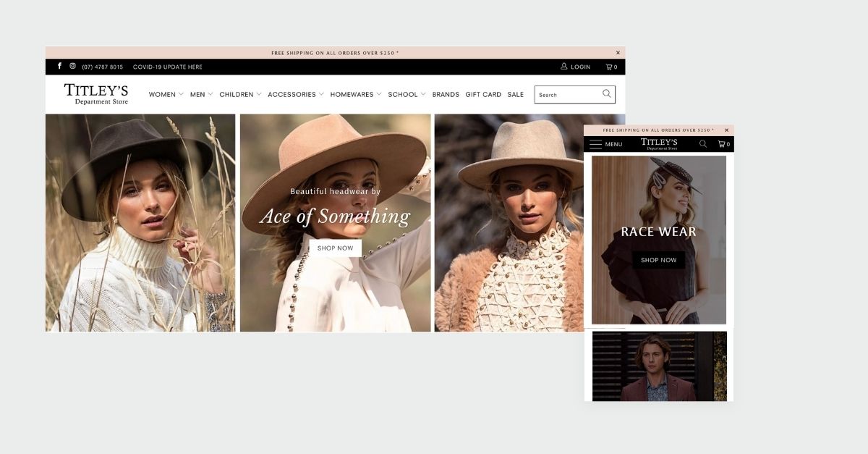Click SHOP NOW on Ace of Something banner

click(336, 248)
